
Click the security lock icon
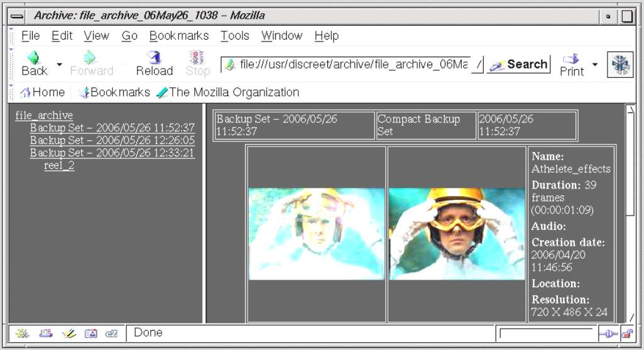626,334
